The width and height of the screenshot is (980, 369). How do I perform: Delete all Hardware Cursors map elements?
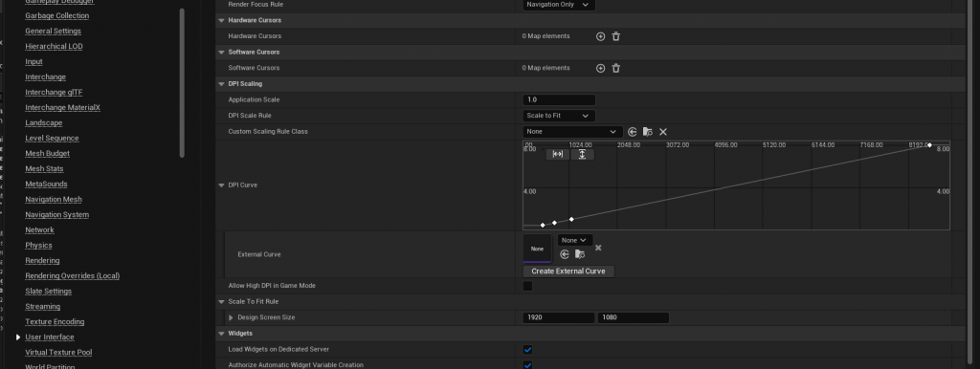coord(615,36)
